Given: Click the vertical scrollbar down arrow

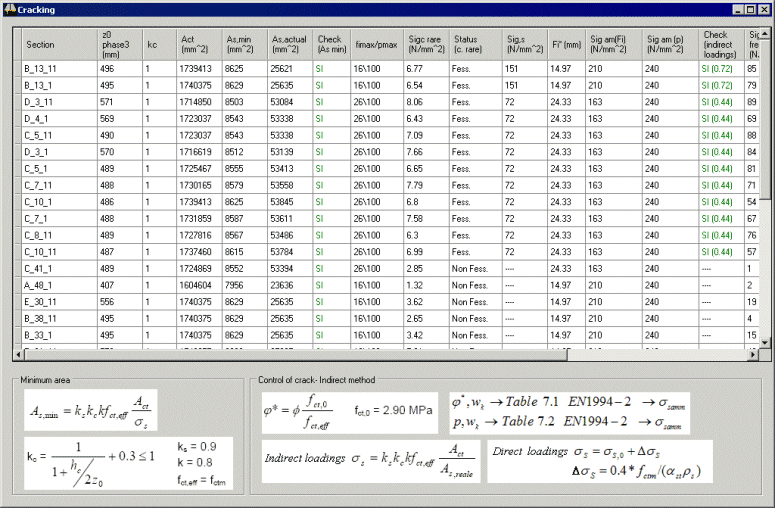Looking at the screenshot, I should (764, 342).
